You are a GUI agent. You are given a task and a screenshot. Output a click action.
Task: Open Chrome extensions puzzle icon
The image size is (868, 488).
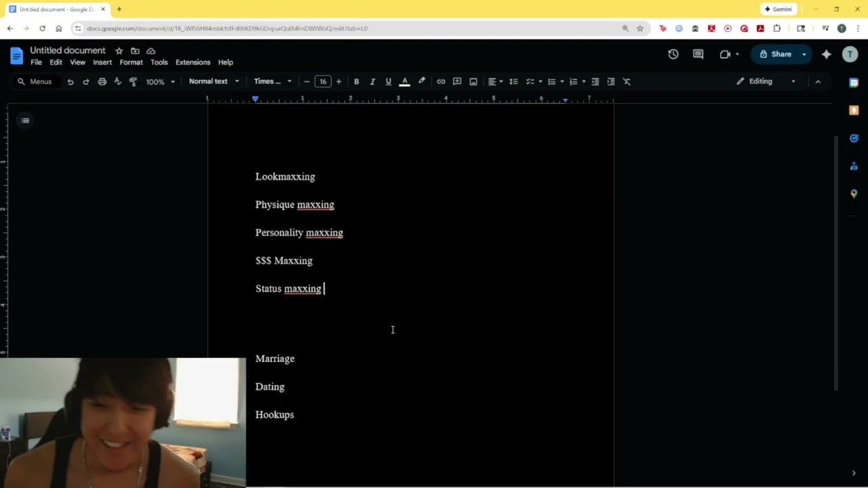(x=777, y=28)
